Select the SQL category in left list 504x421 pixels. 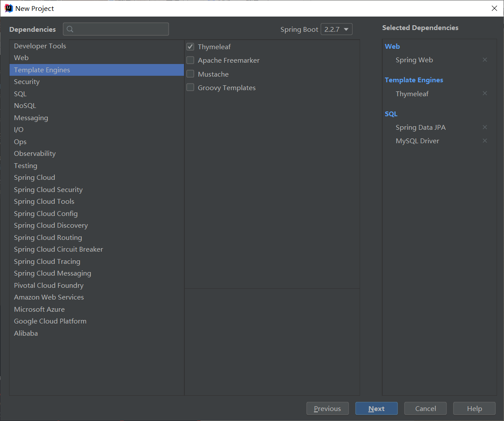pyautogui.click(x=97, y=94)
